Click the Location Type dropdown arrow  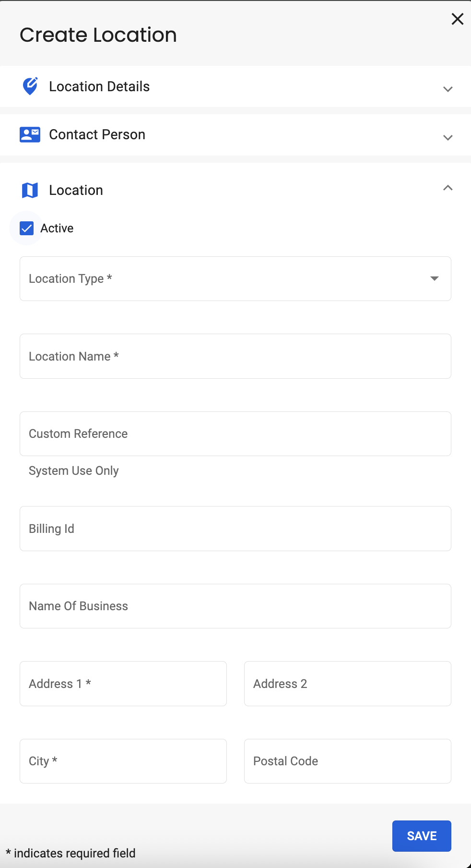[x=435, y=278]
